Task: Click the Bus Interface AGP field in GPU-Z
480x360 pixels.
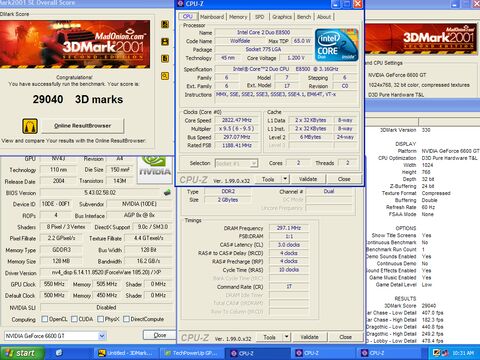Action: pos(139,215)
